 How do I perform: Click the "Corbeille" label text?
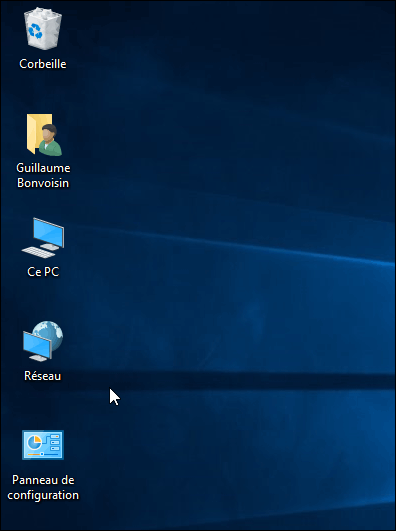[x=43, y=64]
